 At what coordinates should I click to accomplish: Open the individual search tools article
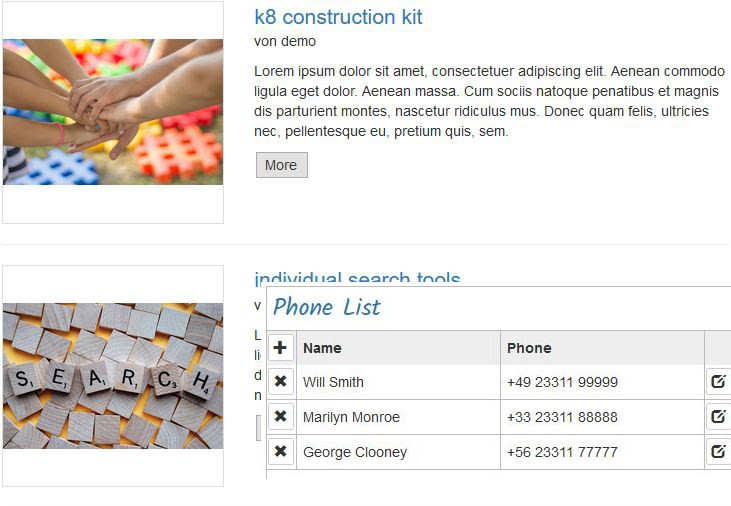[x=358, y=278]
